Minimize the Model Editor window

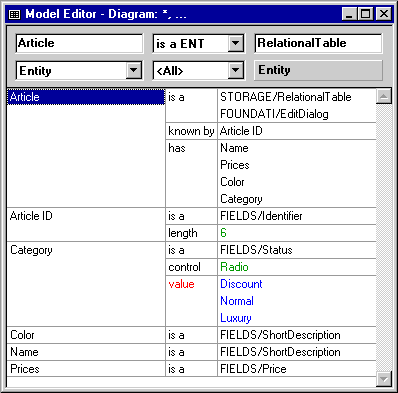pyautogui.click(x=349, y=14)
